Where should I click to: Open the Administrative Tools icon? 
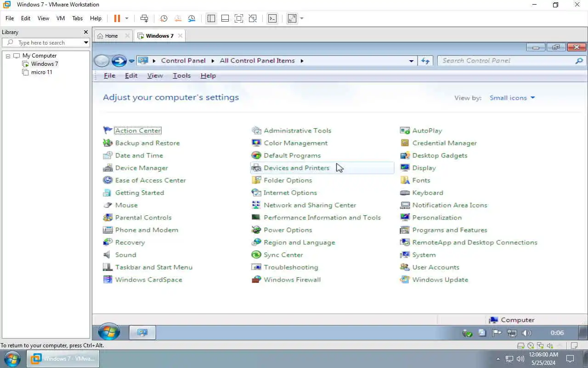pyautogui.click(x=256, y=131)
